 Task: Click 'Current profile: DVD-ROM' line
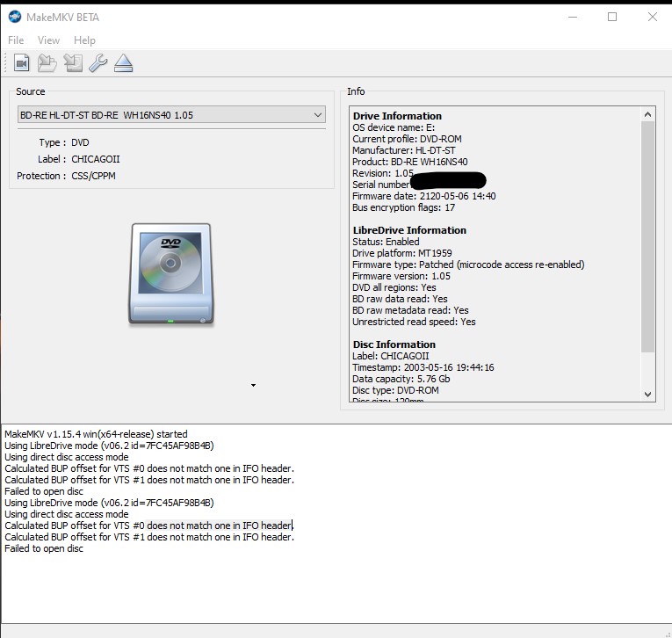tap(407, 139)
